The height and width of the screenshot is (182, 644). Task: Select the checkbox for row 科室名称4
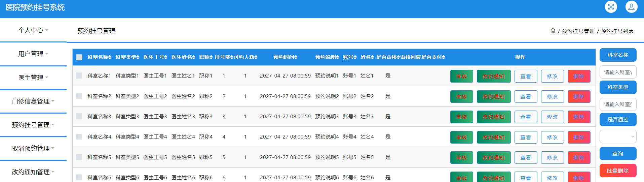point(79,136)
